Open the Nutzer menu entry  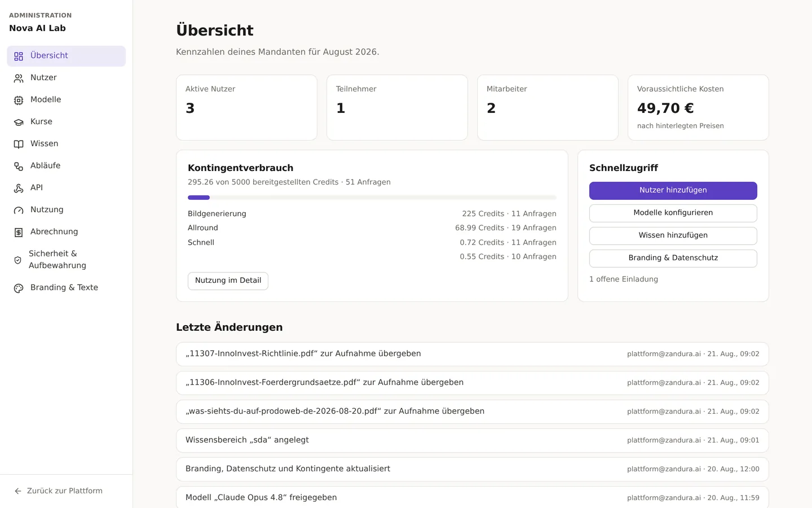(x=66, y=78)
